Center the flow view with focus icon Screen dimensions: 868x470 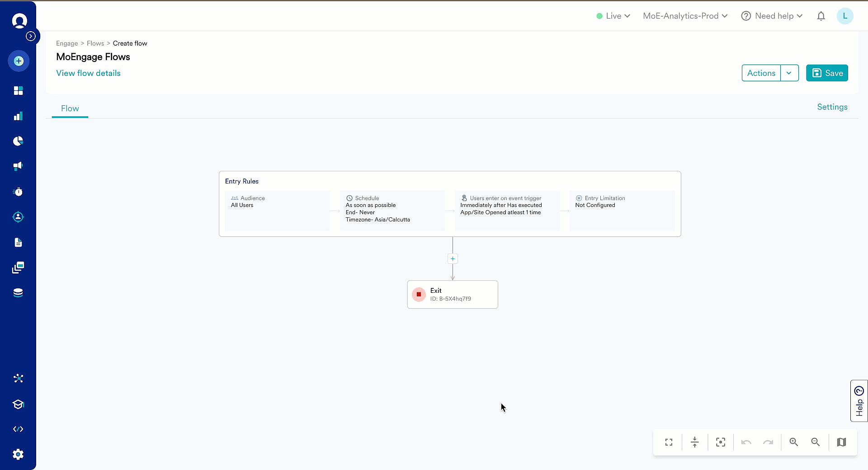(x=721, y=442)
